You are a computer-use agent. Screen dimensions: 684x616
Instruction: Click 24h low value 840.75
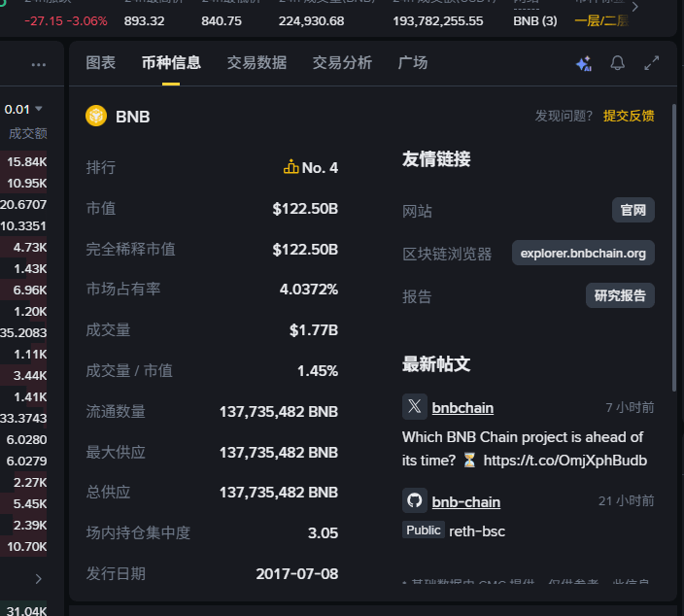click(222, 21)
